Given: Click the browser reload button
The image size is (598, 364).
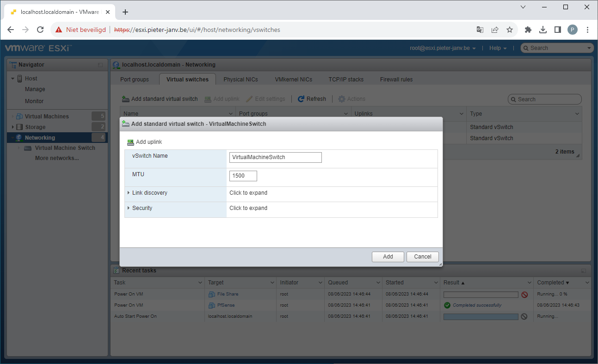Looking at the screenshot, I should [x=40, y=30].
